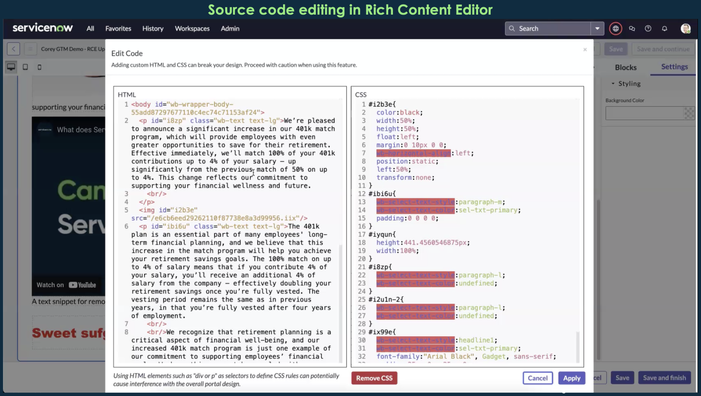Open the user profile avatar
This screenshot has height=396, width=701.
pos(685,29)
